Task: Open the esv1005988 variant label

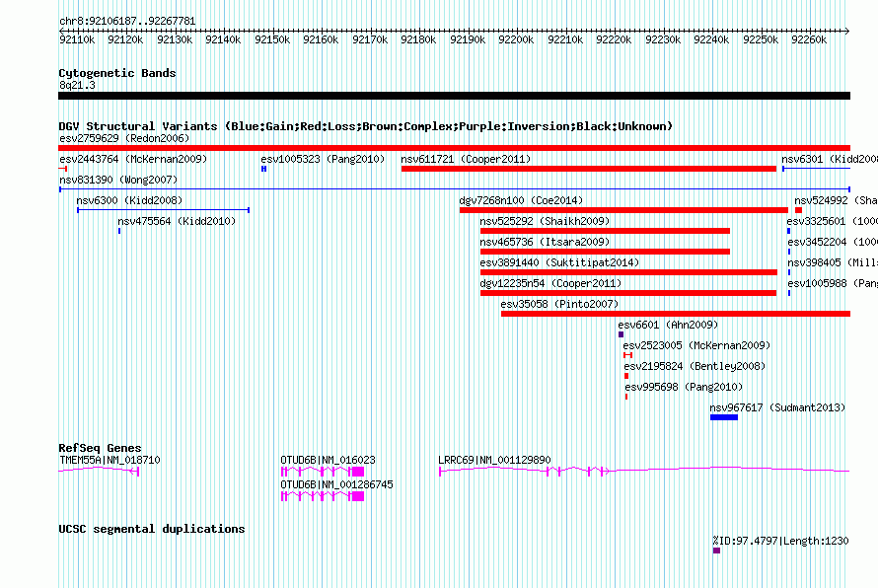Action: pos(833,283)
